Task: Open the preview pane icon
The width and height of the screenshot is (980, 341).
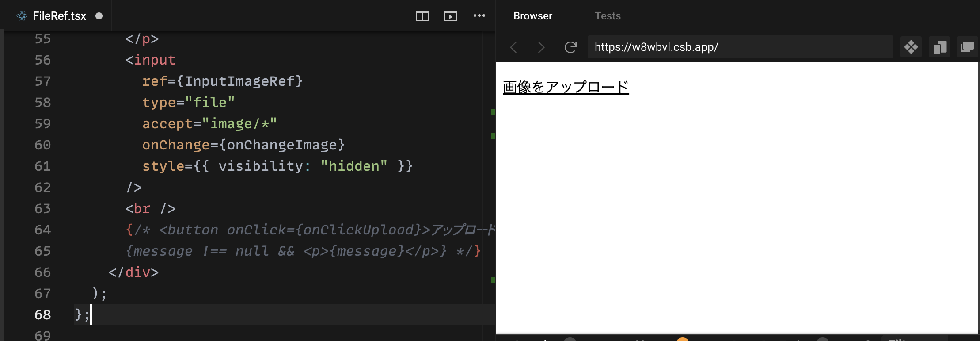Action: click(451, 16)
